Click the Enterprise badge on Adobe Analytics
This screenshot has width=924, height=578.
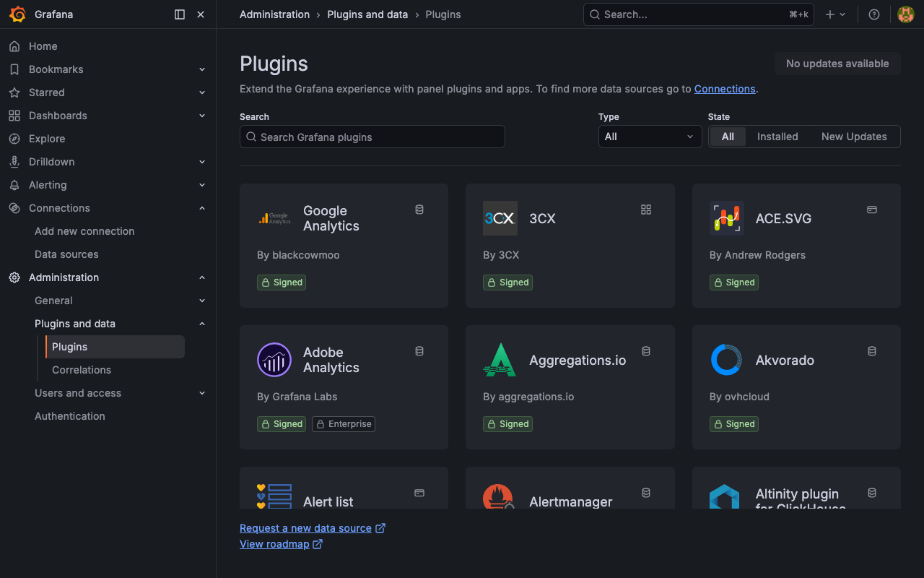(x=344, y=424)
